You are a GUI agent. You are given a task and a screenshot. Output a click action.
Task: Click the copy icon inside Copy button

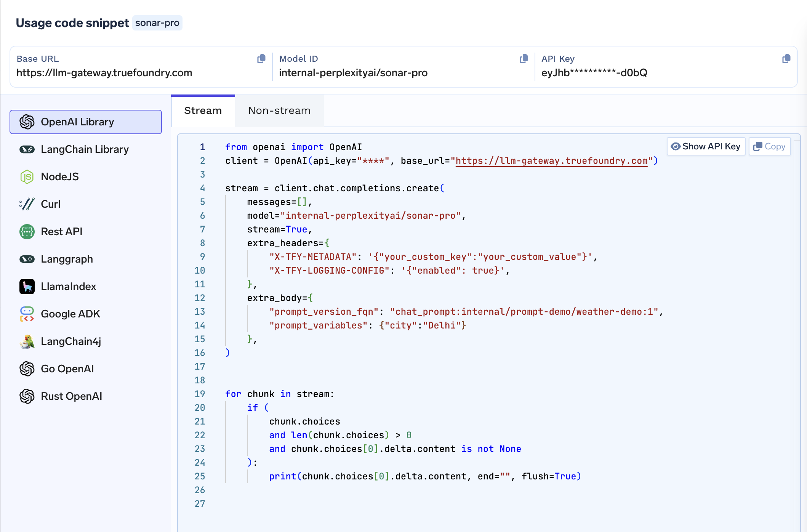point(758,146)
